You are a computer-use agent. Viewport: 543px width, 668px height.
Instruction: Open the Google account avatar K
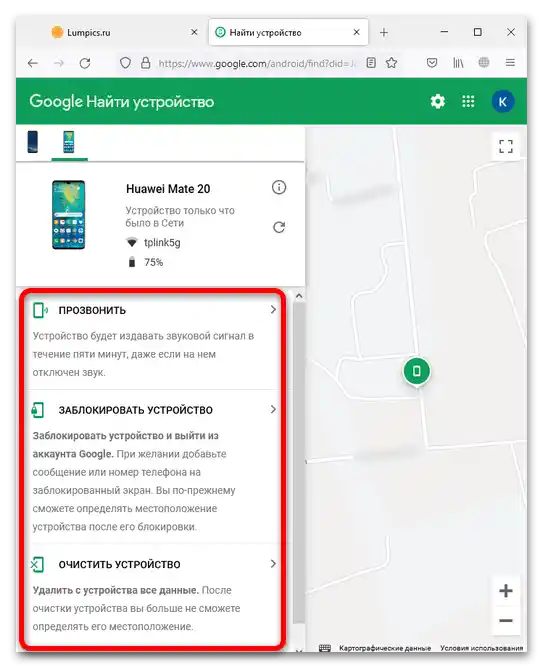(503, 101)
